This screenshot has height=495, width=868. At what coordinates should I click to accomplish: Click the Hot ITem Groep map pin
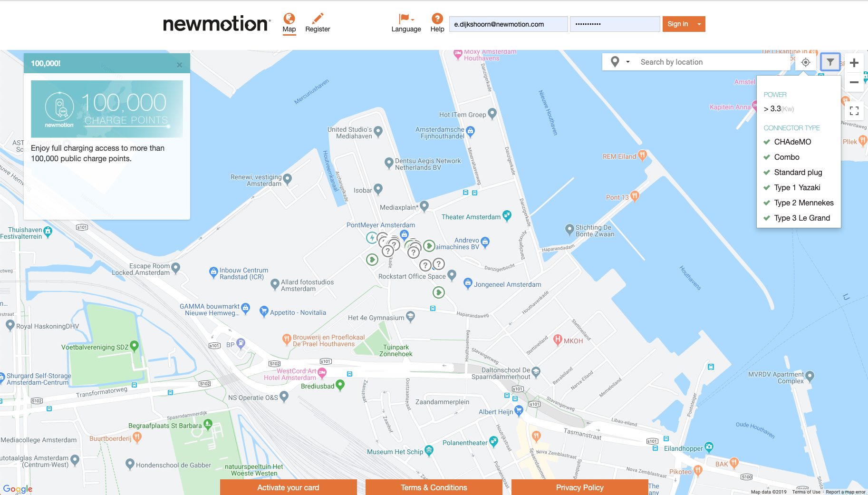(492, 114)
